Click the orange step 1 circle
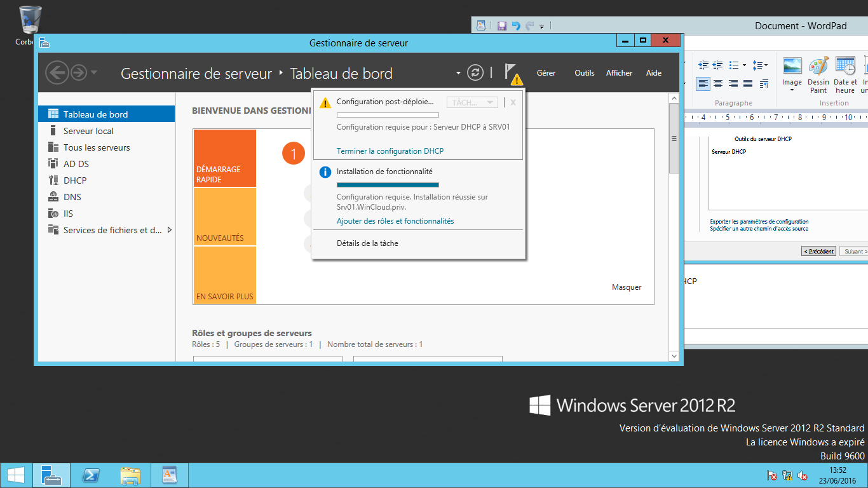868x488 pixels. coord(294,154)
